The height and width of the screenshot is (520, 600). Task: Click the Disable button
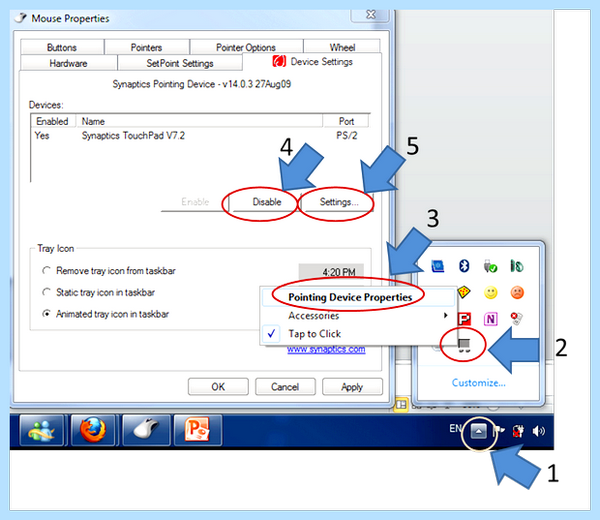(x=267, y=202)
